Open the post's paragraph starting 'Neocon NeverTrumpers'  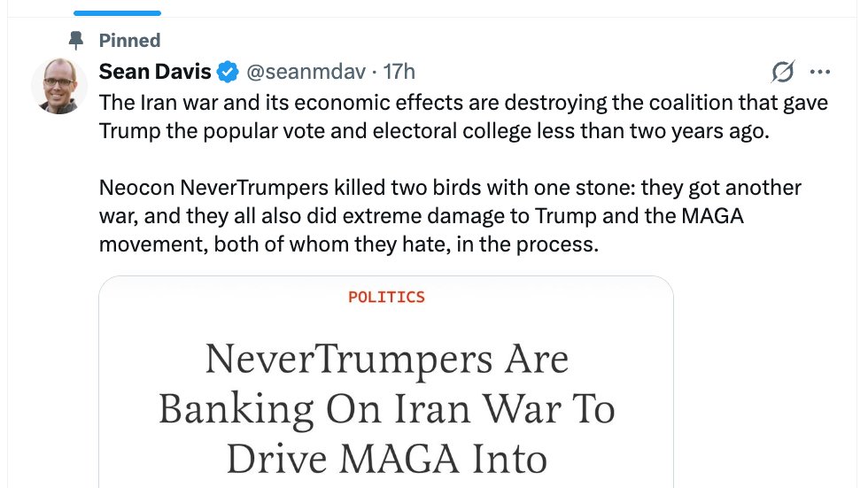(450, 216)
